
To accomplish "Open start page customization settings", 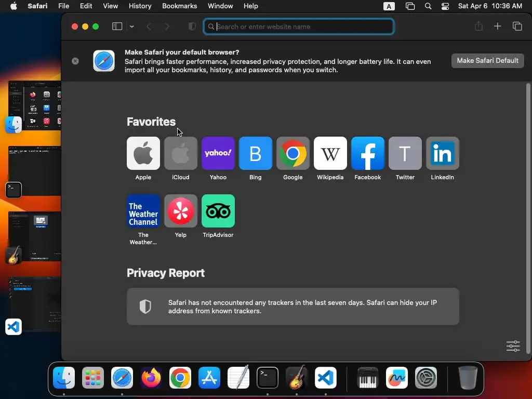I will coord(513,346).
